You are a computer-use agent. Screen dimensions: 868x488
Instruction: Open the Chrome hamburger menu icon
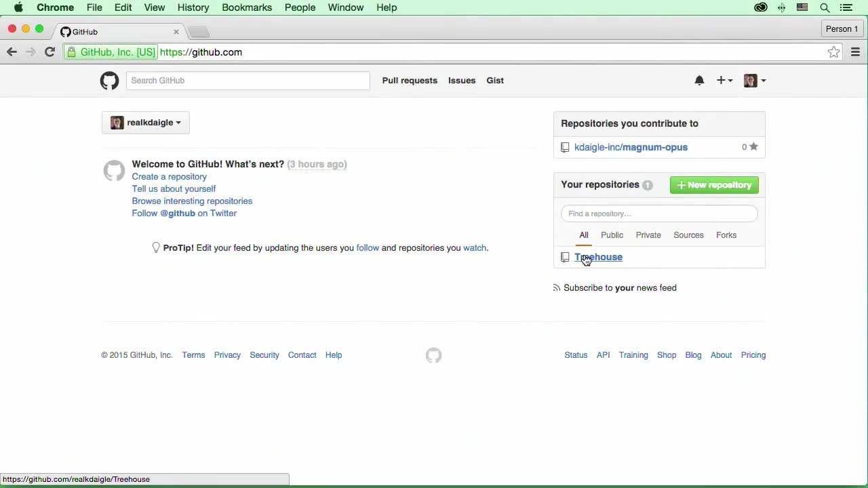(855, 52)
